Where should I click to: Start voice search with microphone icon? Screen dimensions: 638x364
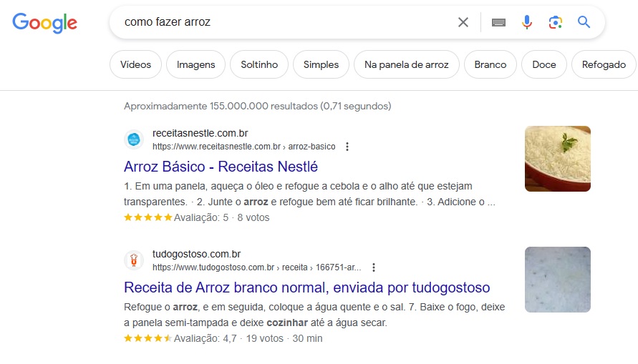527,22
